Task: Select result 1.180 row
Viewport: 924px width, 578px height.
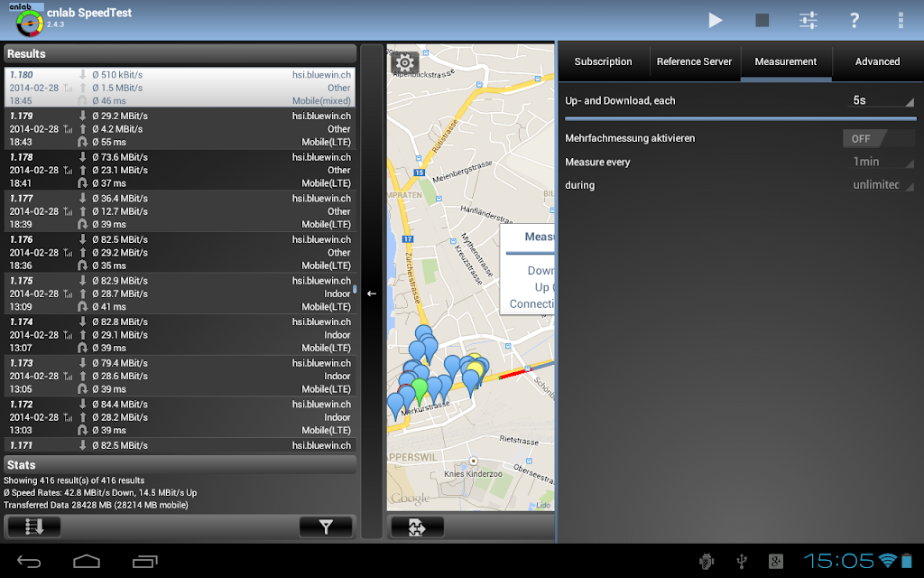Action: tap(180, 88)
